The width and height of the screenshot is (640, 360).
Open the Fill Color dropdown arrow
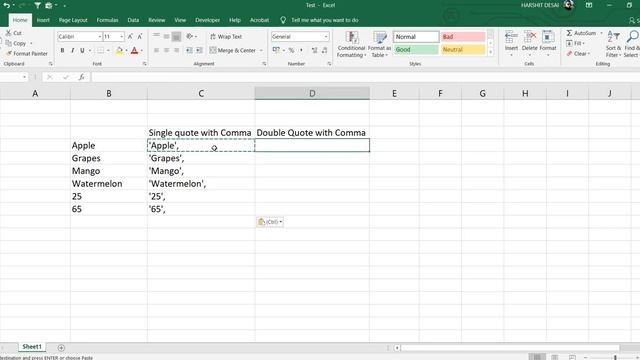pos(127,51)
